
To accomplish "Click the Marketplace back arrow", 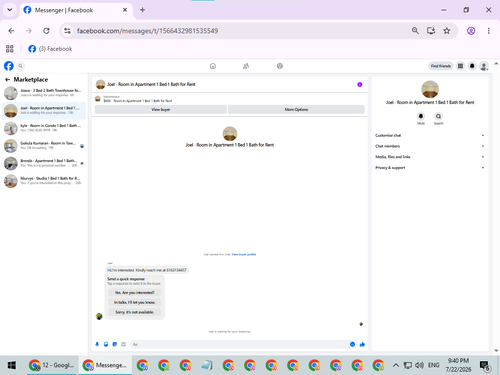I will coord(7,79).
